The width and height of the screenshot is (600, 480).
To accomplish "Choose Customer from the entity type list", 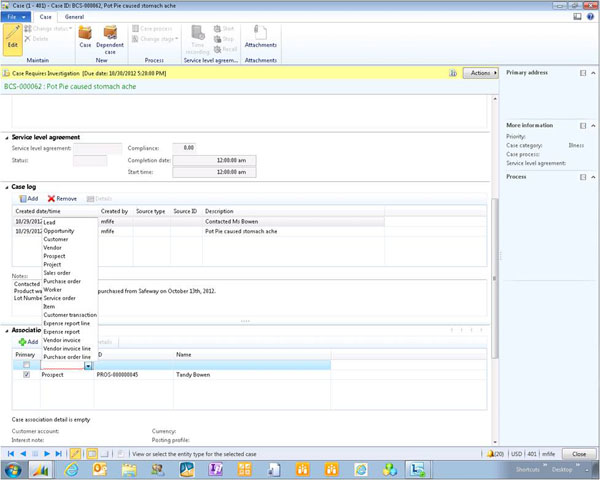I will [56, 240].
